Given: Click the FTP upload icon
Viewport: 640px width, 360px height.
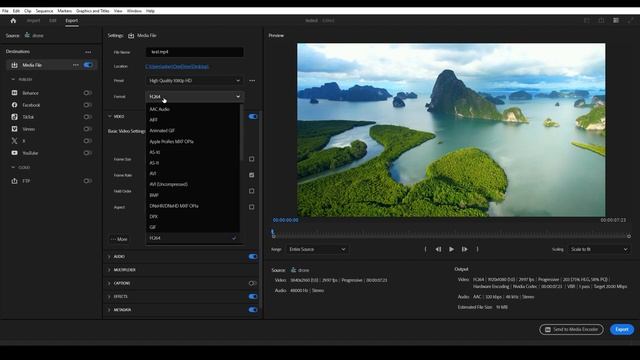Looking at the screenshot, I should 14,181.
